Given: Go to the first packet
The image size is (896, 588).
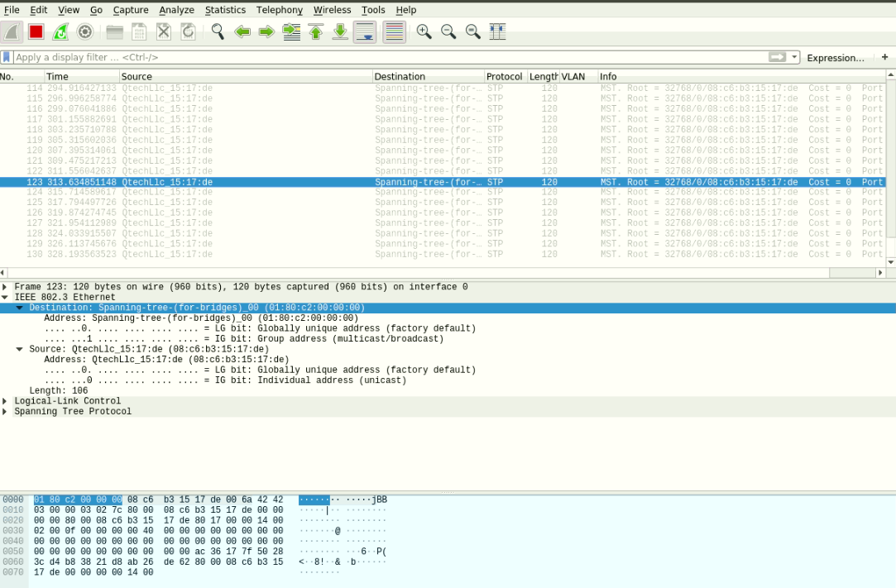Looking at the screenshot, I should (315, 31).
